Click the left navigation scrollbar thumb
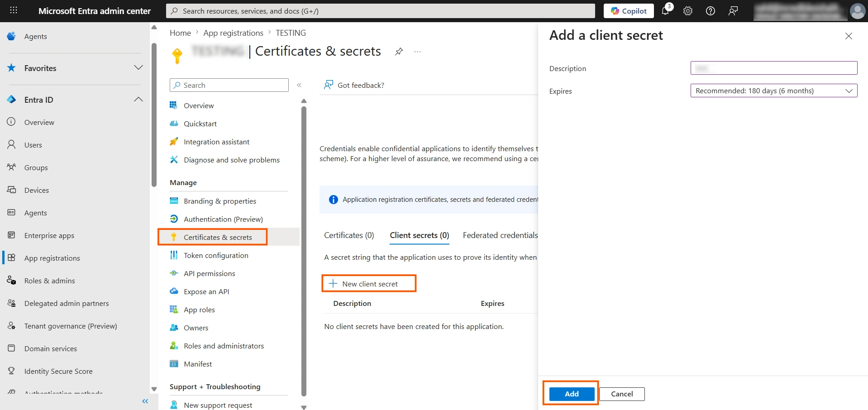This screenshot has width=868, height=410. 154,114
